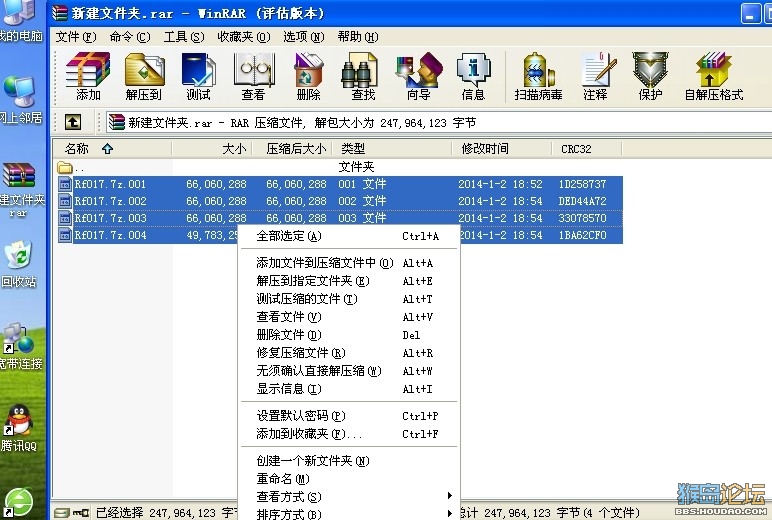Choose 添加到收藏夹(F)... in context menu
772x520 pixels.
tap(349, 434)
